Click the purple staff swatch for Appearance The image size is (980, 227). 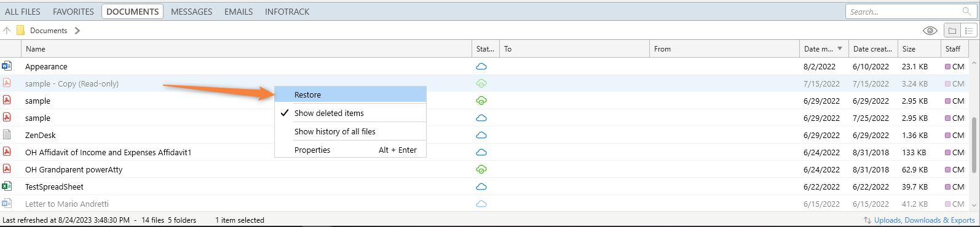point(948,66)
